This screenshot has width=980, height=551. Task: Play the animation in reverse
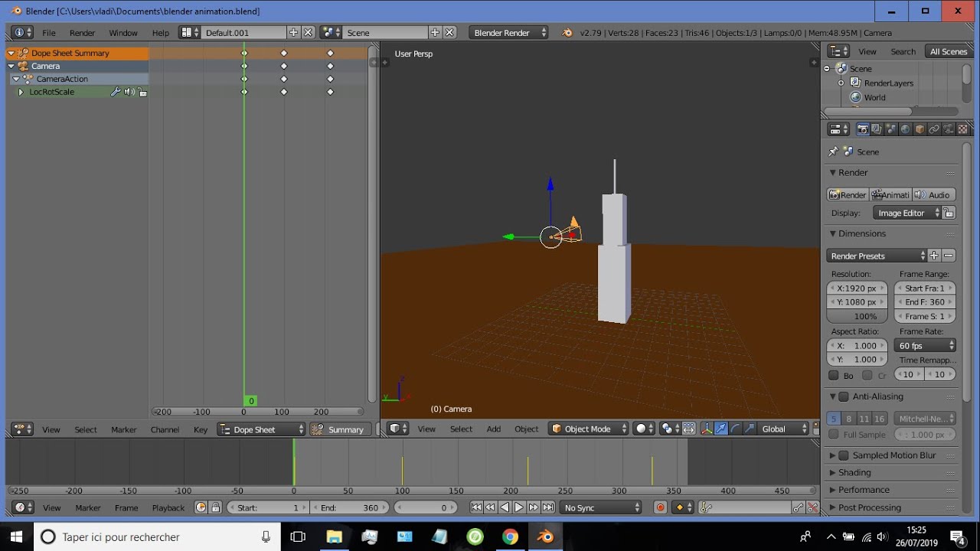pyautogui.click(x=505, y=507)
